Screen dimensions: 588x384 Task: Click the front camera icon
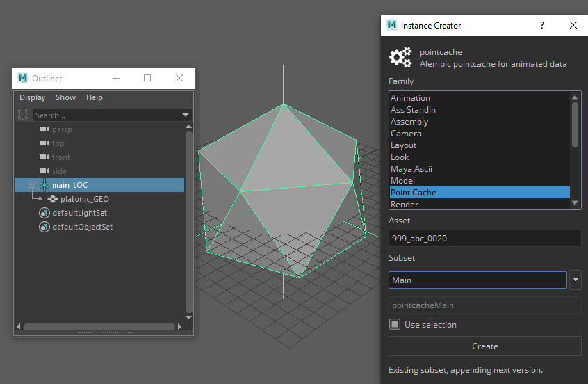44,157
